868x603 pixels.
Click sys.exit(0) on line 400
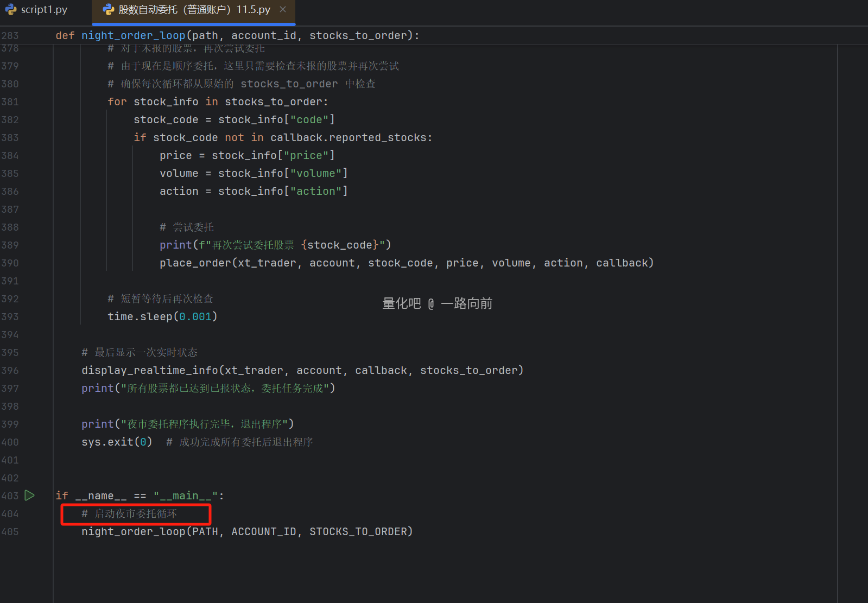click(x=117, y=442)
